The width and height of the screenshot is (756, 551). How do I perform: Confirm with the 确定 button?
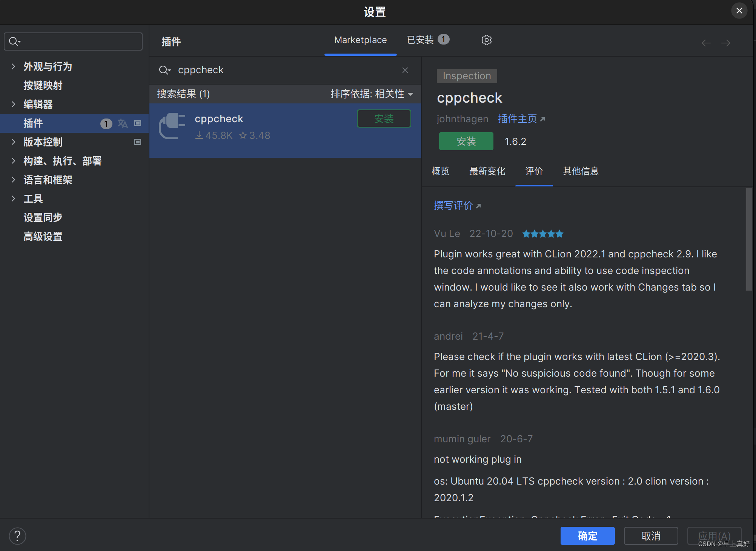tap(587, 536)
